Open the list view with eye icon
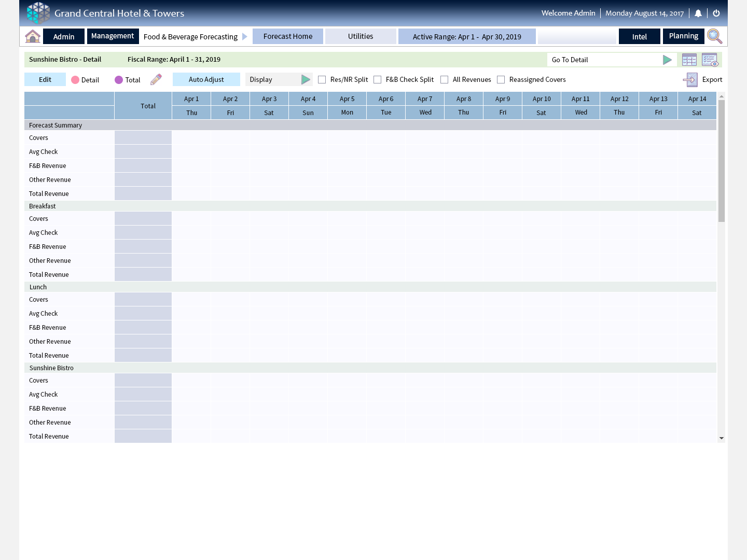The height and width of the screenshot is (560, 747). [710, 60]
